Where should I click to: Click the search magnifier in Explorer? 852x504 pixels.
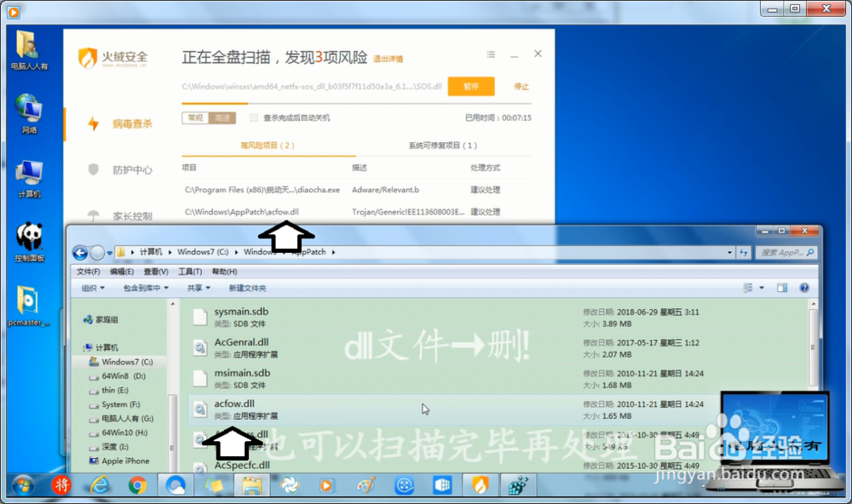(x=810, y=253)
